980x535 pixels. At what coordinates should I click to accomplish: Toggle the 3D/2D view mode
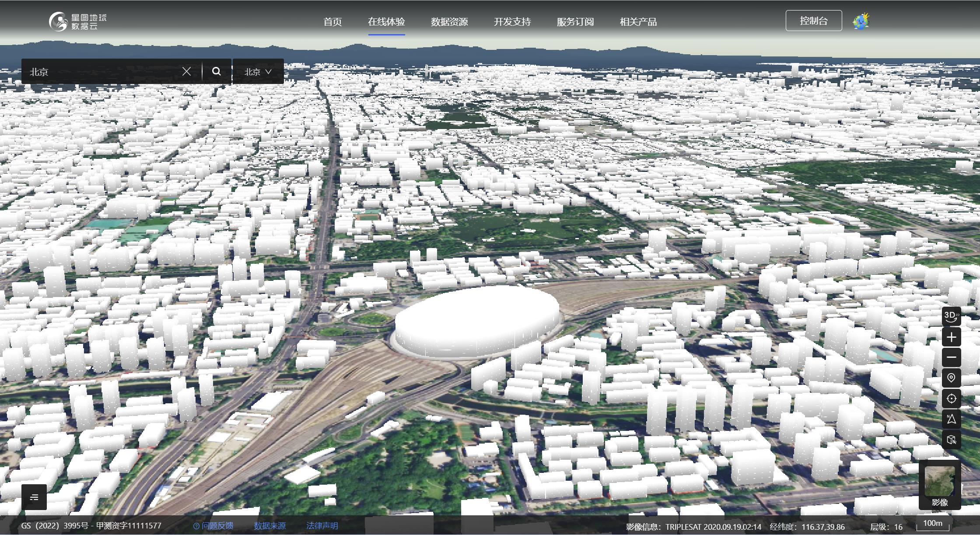951,316
